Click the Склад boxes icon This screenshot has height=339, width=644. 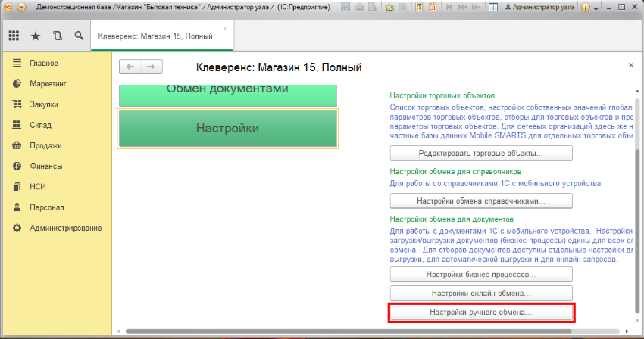pyautogui.click(x=17, y=124)
